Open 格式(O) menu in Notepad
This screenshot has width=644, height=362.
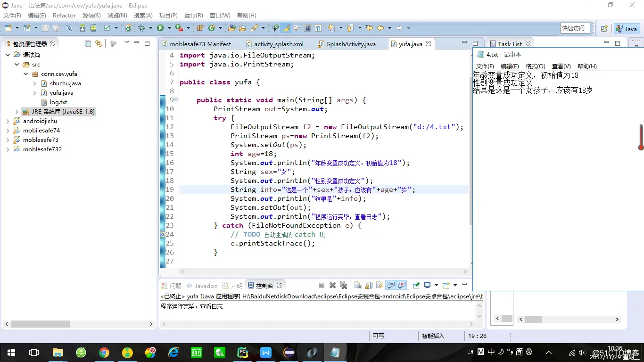point(535,66)
